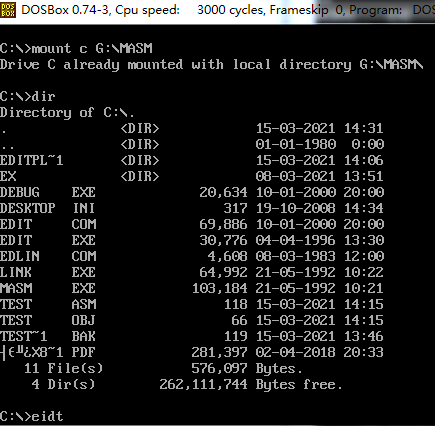Click the 20,634 file size value

coord(223,192)
